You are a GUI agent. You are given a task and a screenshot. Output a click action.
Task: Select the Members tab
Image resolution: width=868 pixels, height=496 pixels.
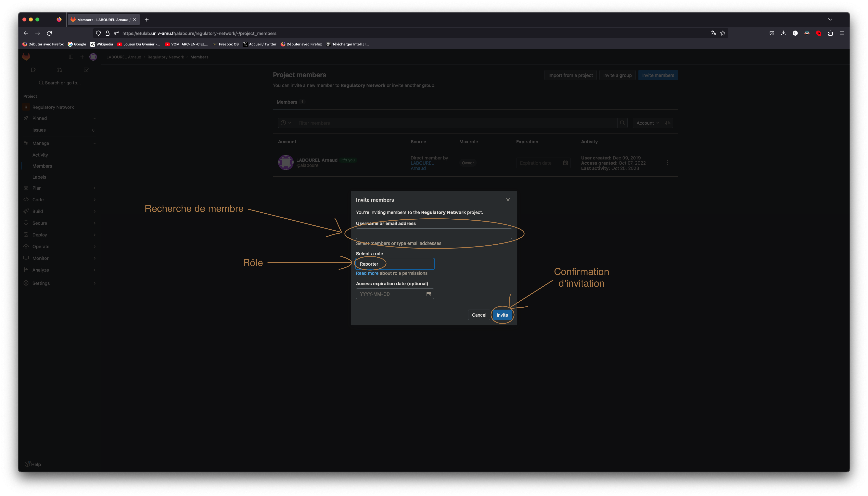291,102
